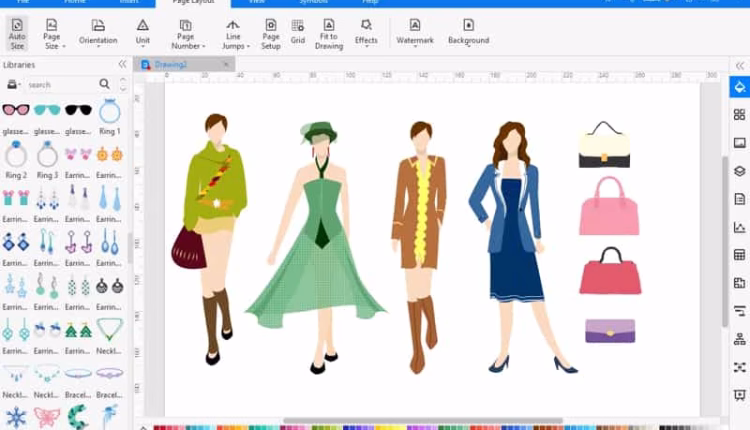Open the table panel icon
This screenshot has width=750, height=430.
click(x=739, y=254)
